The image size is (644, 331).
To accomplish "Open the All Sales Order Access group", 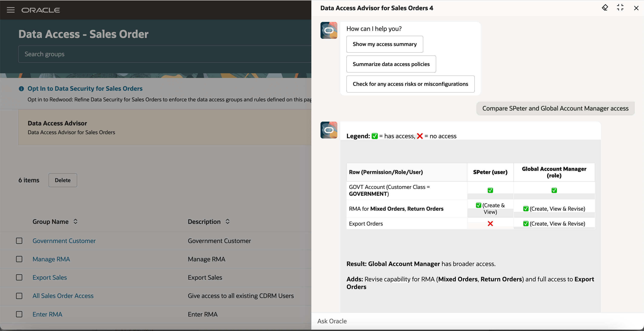I will point(63,296).
